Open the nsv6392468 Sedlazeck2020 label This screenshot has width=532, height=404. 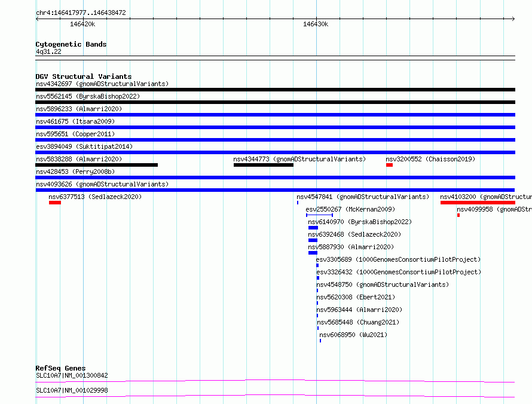[x=354, y=234]
